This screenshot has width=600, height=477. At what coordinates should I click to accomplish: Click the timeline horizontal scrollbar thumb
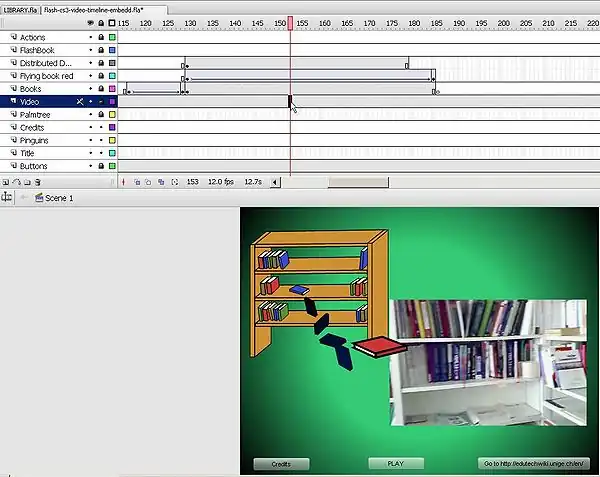358,182
